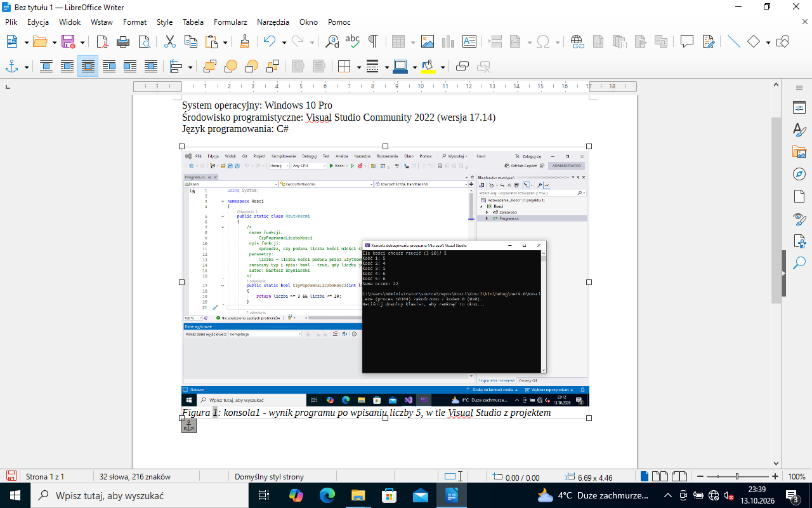Open the Undo history dropdown arrow
Image resolution: width=812 pixels, height=508 pixels.
point(284,43)
